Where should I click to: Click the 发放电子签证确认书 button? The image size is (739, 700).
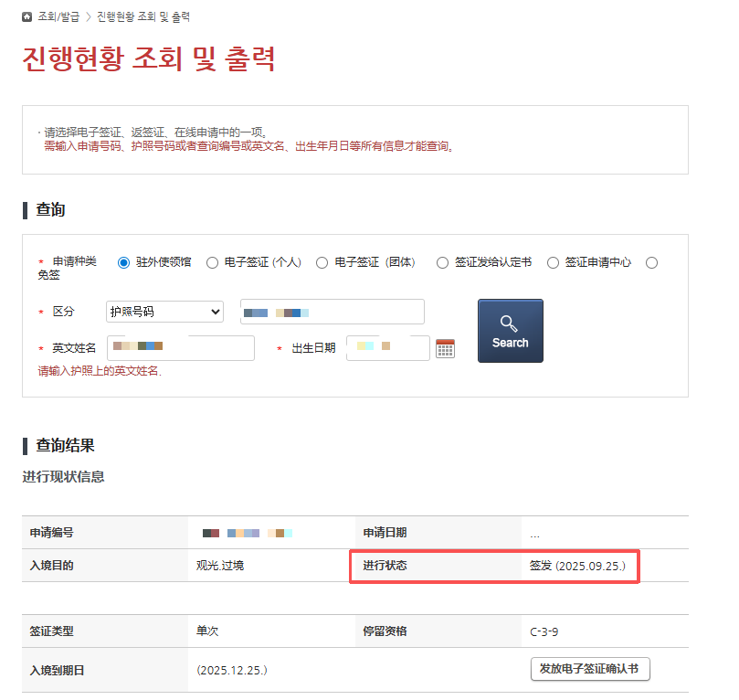click(x=589, y=669)
